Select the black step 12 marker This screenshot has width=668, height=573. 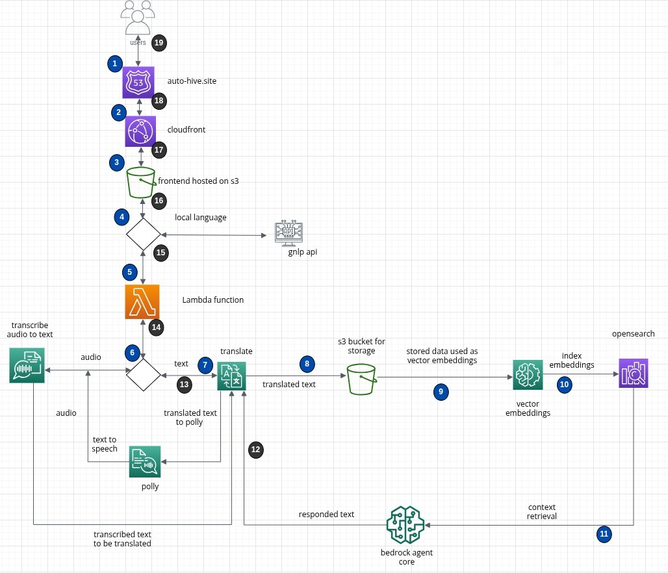pos(256,449)
